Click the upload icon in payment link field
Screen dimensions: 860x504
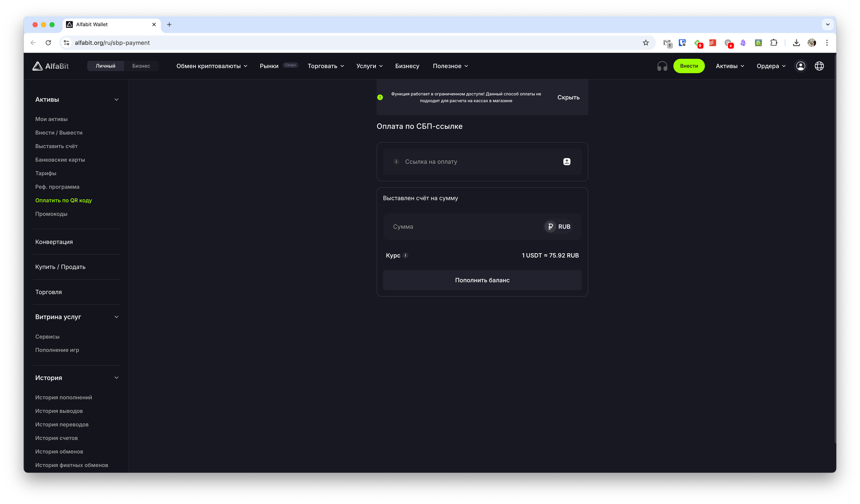point(567,162)
